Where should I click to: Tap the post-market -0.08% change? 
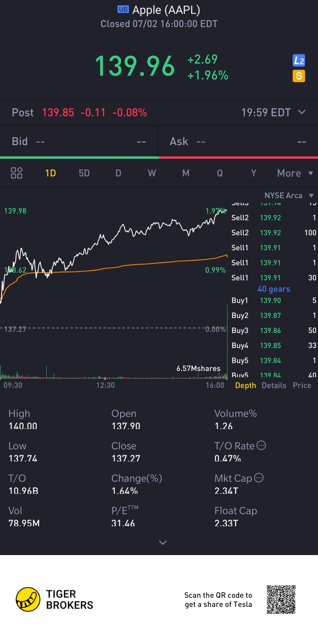130,112
